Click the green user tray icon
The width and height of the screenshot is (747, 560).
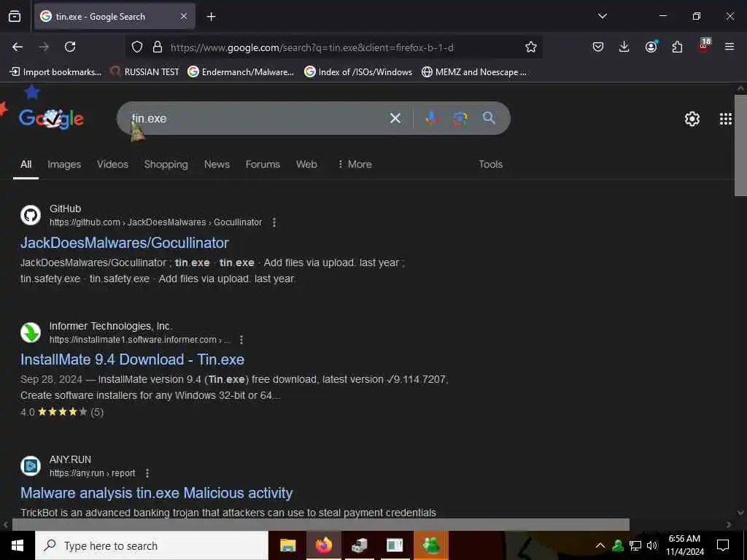coord(618,545)
